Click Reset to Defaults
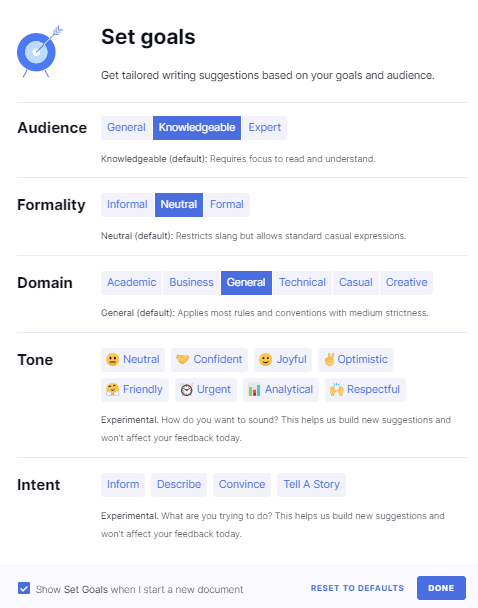The width and height of the screenshot is (478, 608). click(357, 588)
